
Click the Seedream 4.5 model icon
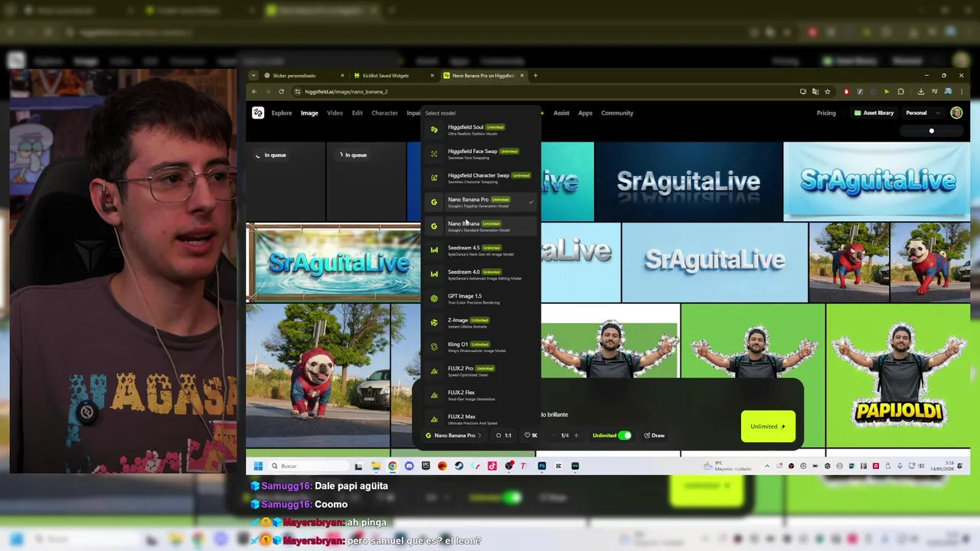tap(434, 250)
